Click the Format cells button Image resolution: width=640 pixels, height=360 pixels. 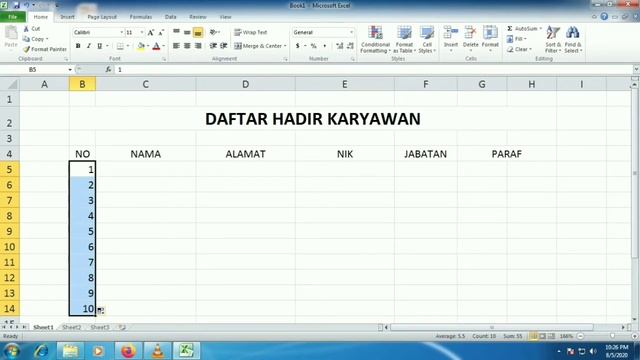[x=490, y=39]
